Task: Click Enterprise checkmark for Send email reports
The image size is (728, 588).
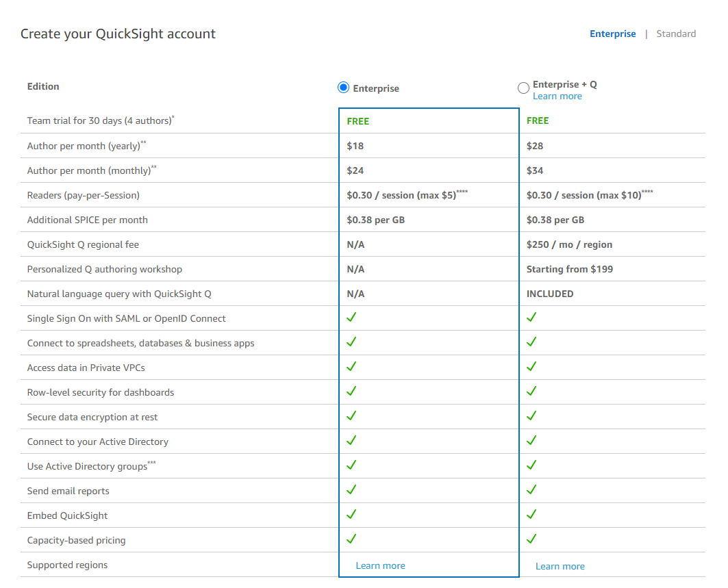Action: 351,489
